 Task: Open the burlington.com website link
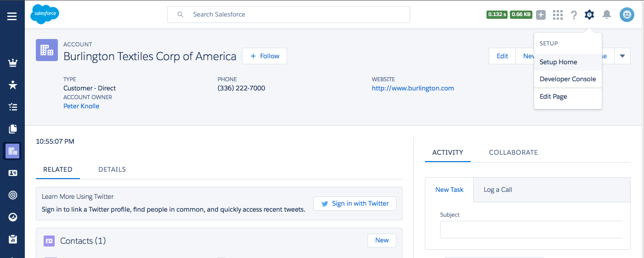tap(413, 88)
